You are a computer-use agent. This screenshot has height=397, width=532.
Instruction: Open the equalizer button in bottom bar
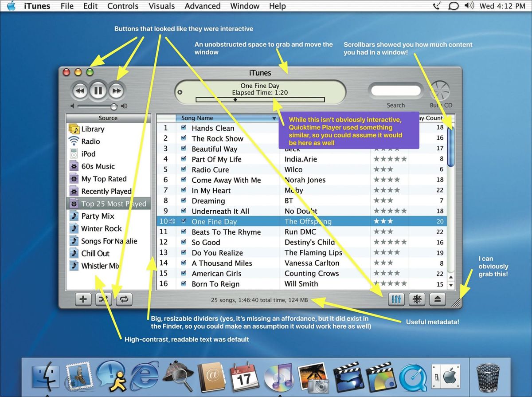396,299
